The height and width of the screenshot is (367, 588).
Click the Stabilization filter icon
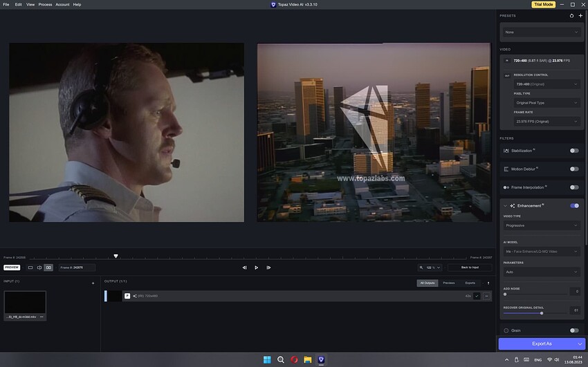click(506, 151)
